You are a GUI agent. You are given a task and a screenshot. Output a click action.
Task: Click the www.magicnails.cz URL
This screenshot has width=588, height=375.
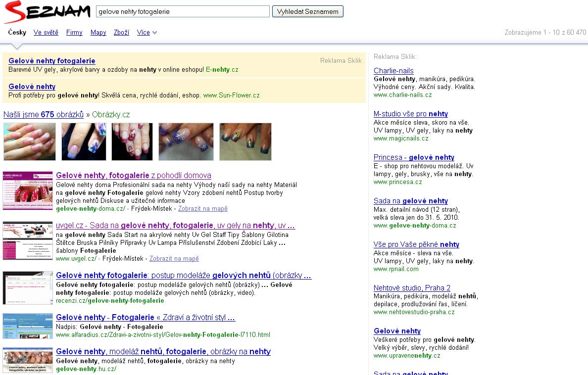point(401,139)
